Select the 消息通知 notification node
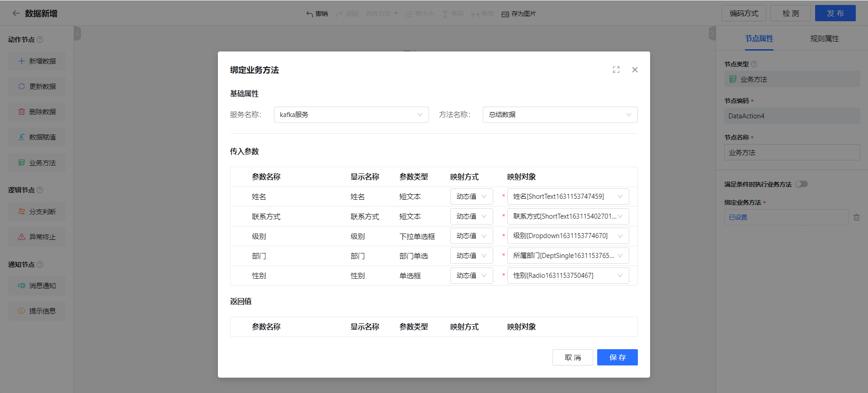 pyautogui.click(x=37, y=285)
